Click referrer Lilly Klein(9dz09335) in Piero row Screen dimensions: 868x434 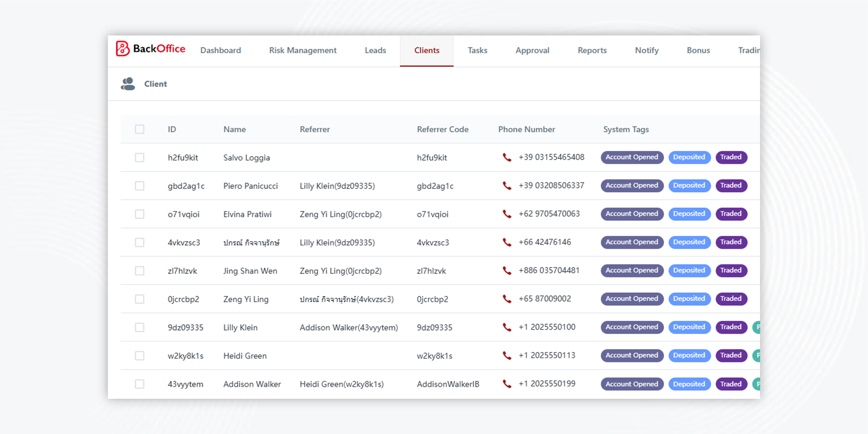(337, 186)
